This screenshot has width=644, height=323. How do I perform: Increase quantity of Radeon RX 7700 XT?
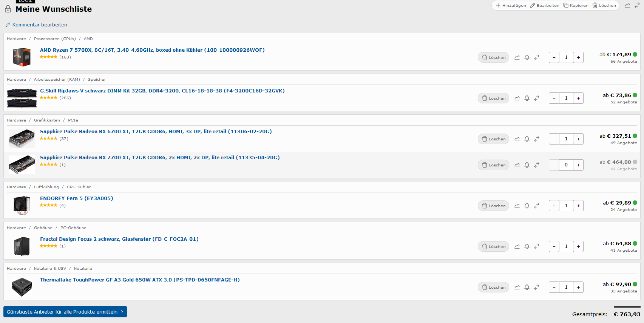click(x=578, y=165)
